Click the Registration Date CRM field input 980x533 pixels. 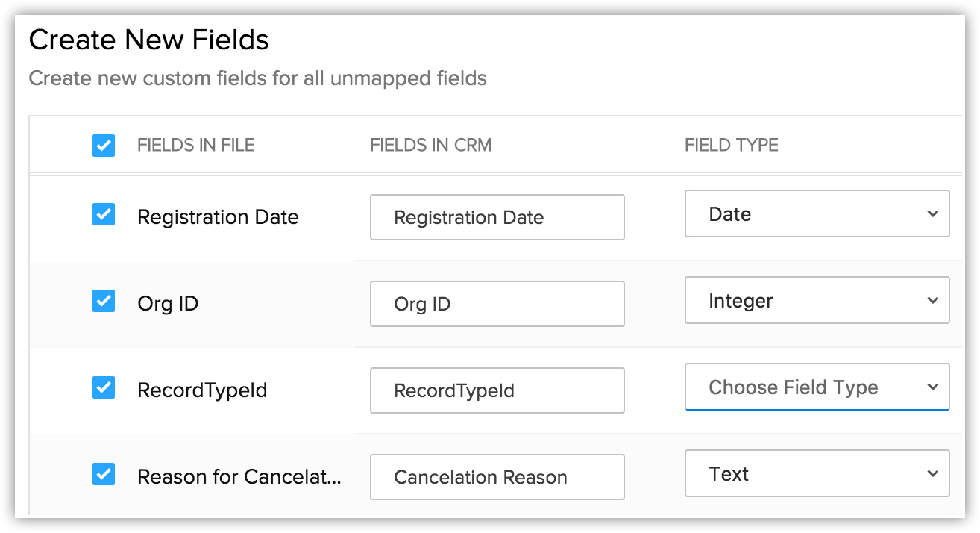point(497,217)
